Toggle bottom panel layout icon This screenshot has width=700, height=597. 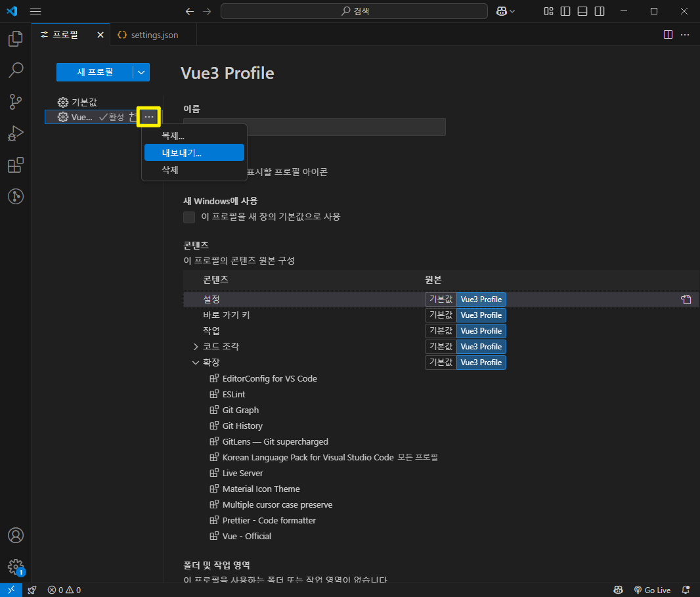pyautogui.click(x=582, y=11)
